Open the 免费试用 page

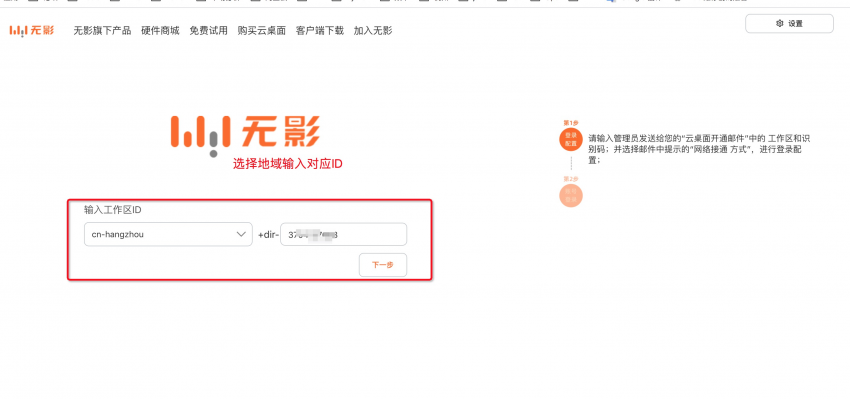tap(208, 30)
